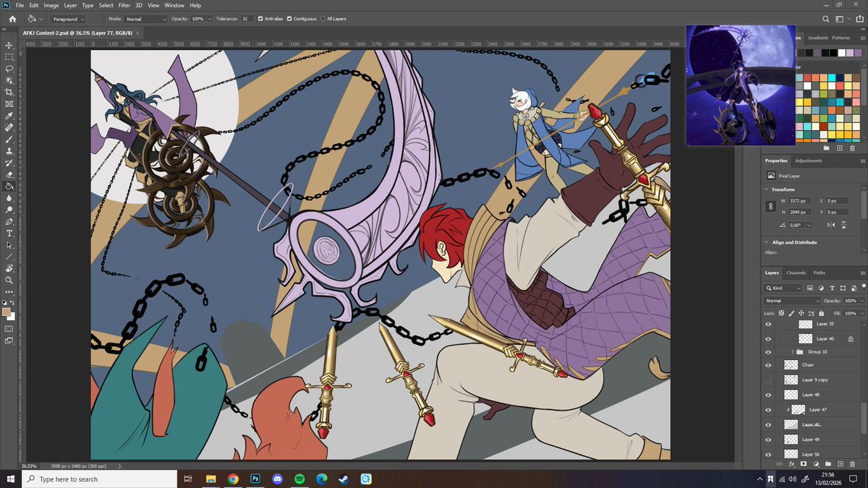Switch to the Channels tab

point(796,273)
